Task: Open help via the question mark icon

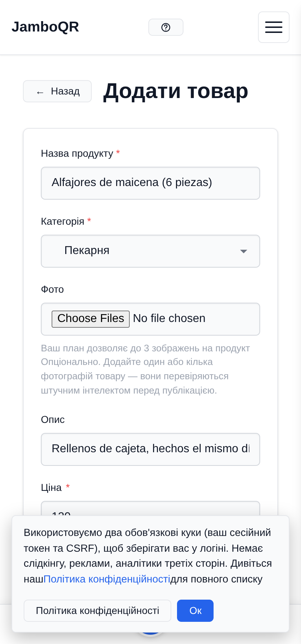Action: tap(166, 27)
